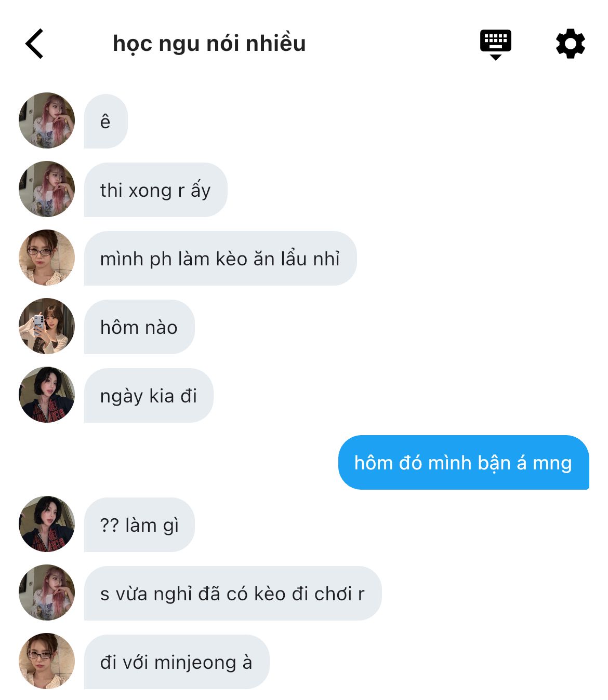The width and height of the screenshot is (608, 700).
Task: Tap avatar next to "?? làm gì"
Action: [x=47, y=524]
